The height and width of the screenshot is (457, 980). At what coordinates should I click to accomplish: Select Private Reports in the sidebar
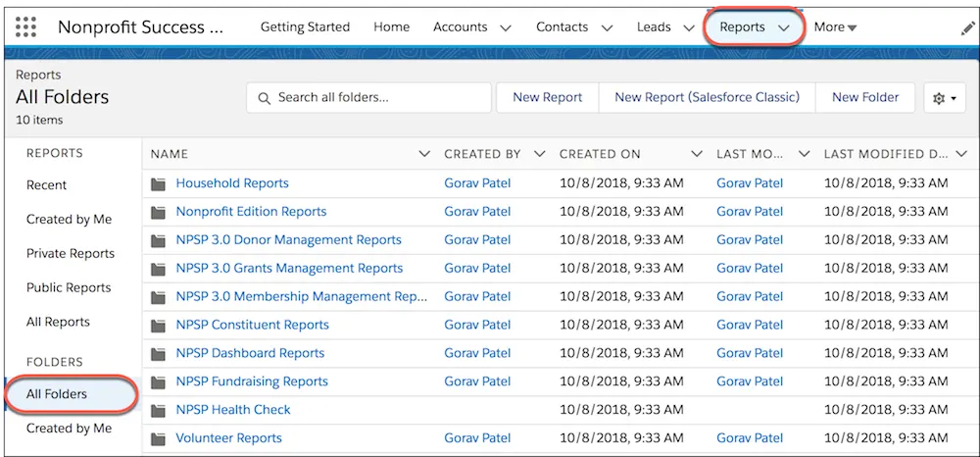tap(71, 254)
